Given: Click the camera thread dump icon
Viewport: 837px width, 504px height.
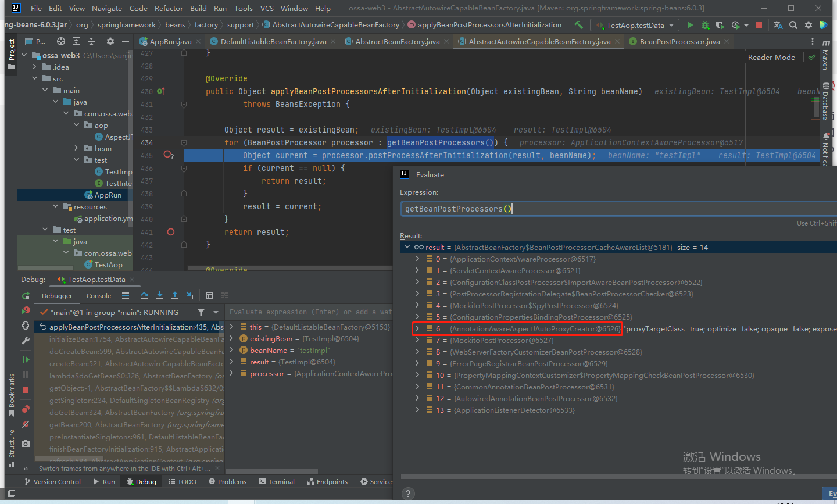Looking at the screenshot, I should tap(26, 444).
